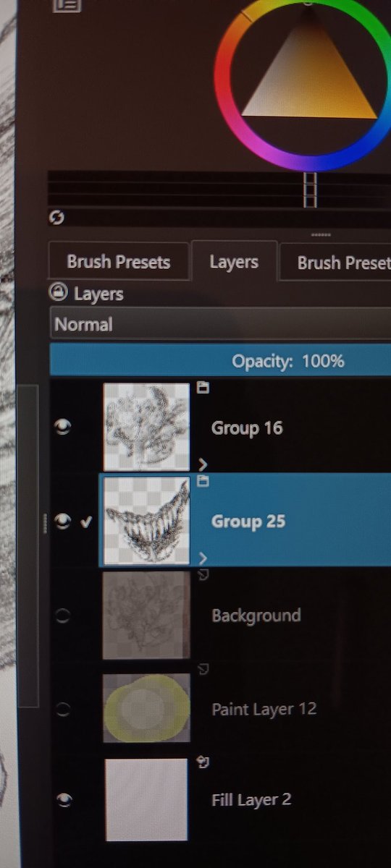Select the layer named Background
Screen dimensions: 391x868
pyautogui.click(x=256, y=616)
